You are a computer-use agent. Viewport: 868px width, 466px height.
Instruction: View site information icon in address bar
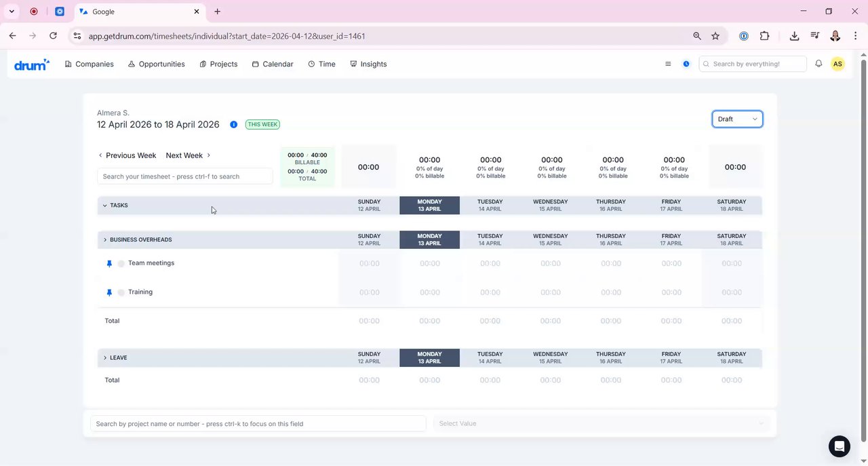click(x=77, y=36)
